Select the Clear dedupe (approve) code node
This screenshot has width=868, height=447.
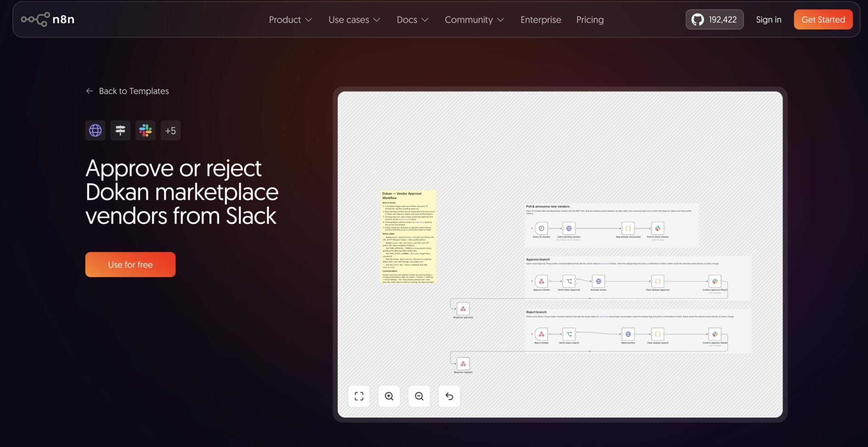(x=657, y=282)
